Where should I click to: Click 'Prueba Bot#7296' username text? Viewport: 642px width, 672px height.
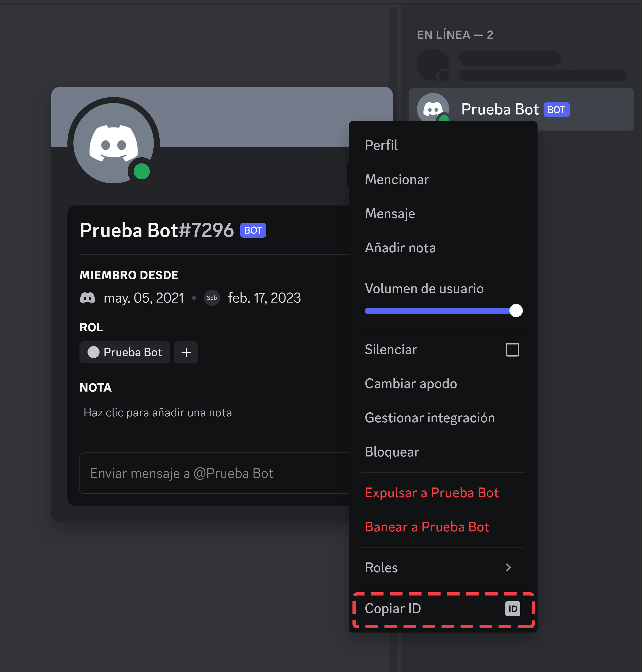click(157, 230)
